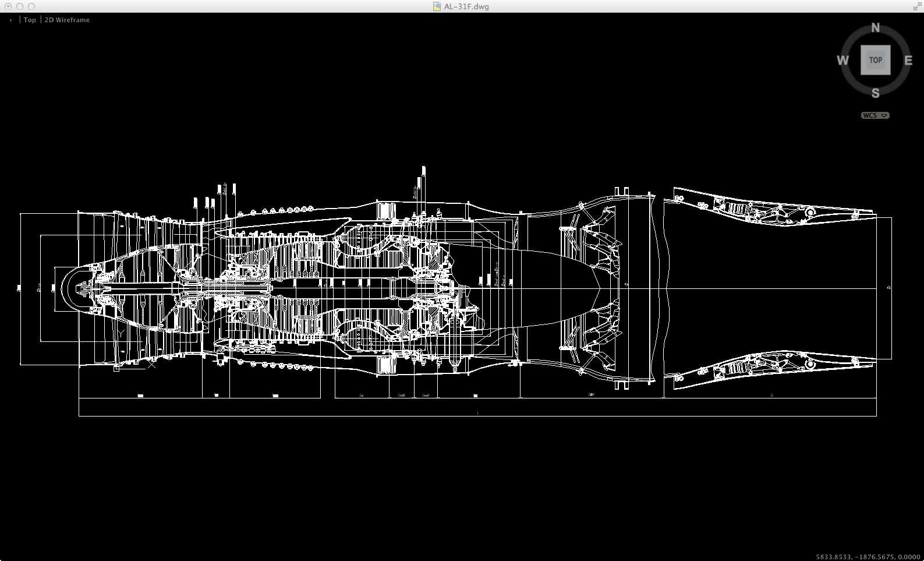
Task: Enter full screen with the title bar arrows icon
Action: pos(917,6)
